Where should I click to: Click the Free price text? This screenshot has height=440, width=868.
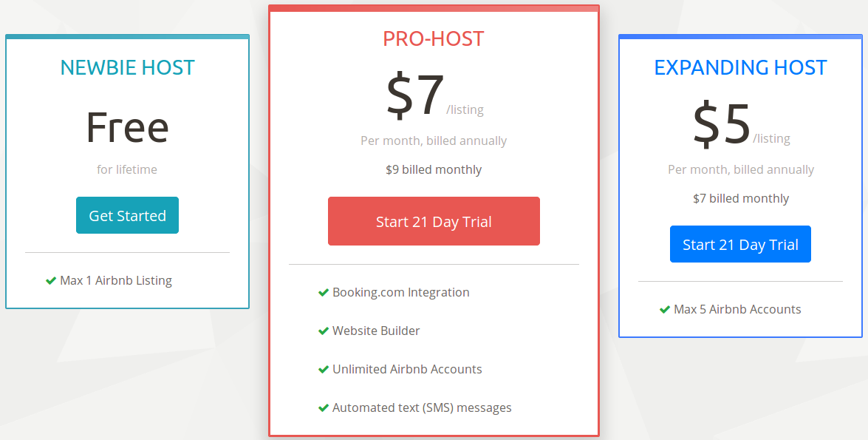[x=127, y=127]
